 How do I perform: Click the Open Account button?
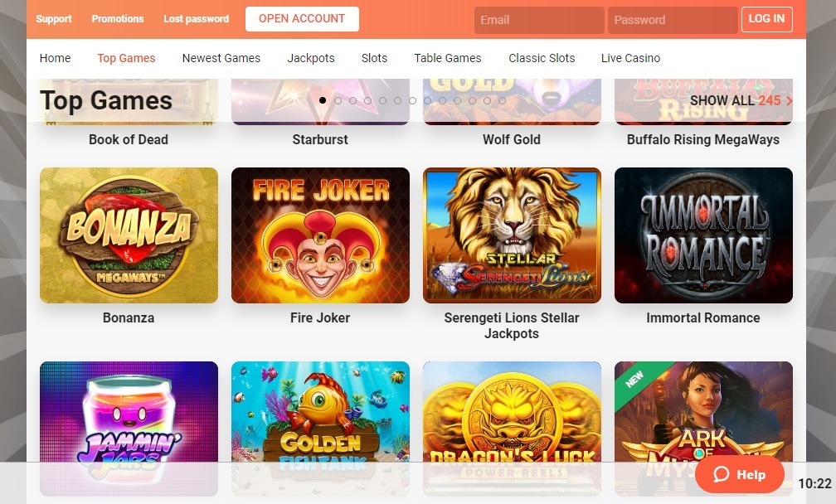coord(302,18)
